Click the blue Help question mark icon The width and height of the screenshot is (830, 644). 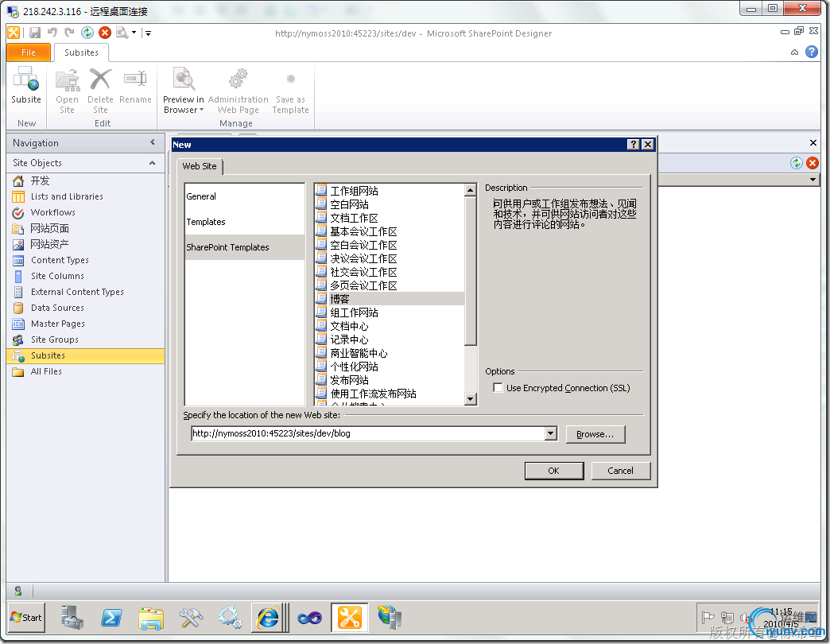pyautogui.click(x=812, y=52)
